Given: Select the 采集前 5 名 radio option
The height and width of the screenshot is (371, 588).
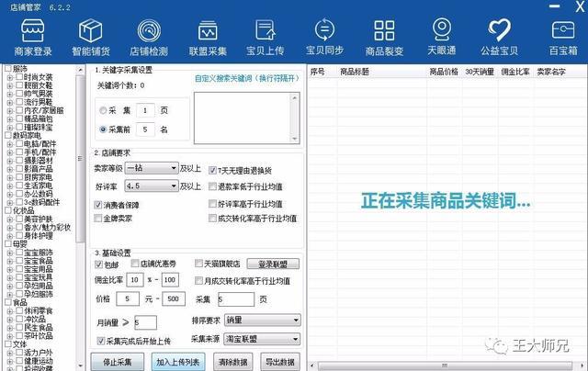Looking at the screenshot, I should 103,129.
